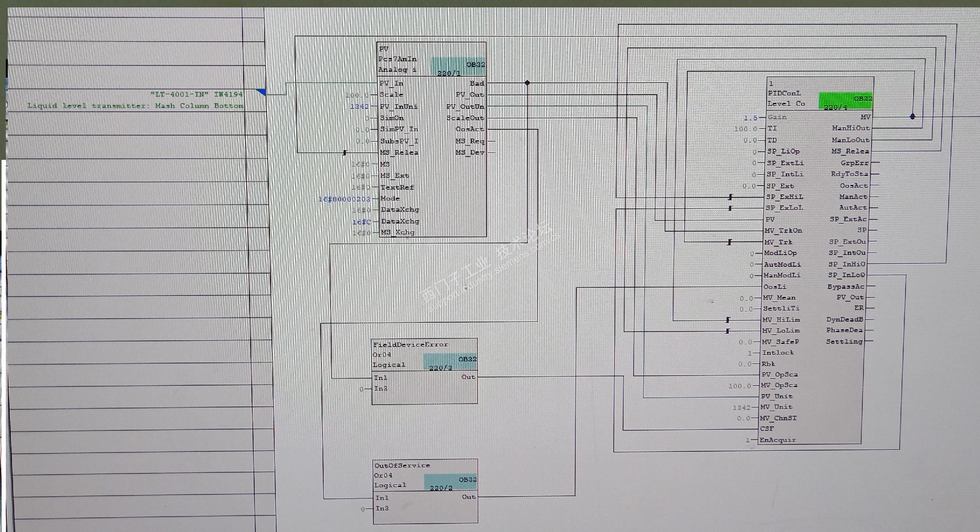Click the inverted marker on SP_ExHiL input
Image resolution: width=980 pixels, height=532 pixels.
(730, 197)
